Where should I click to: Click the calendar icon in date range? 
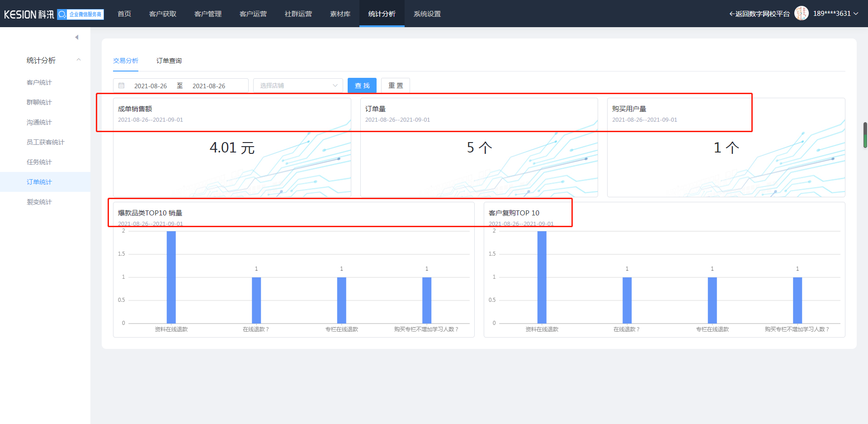122,86
